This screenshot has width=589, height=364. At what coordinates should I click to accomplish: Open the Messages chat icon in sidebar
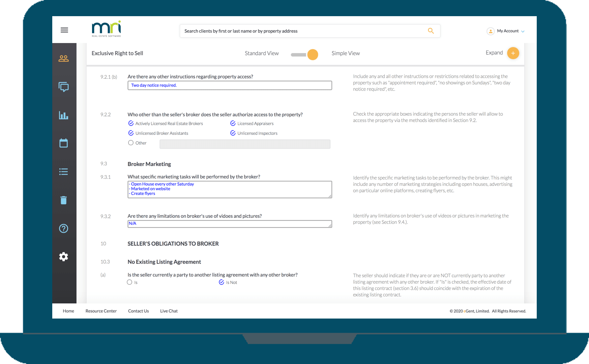click(64, 87)
